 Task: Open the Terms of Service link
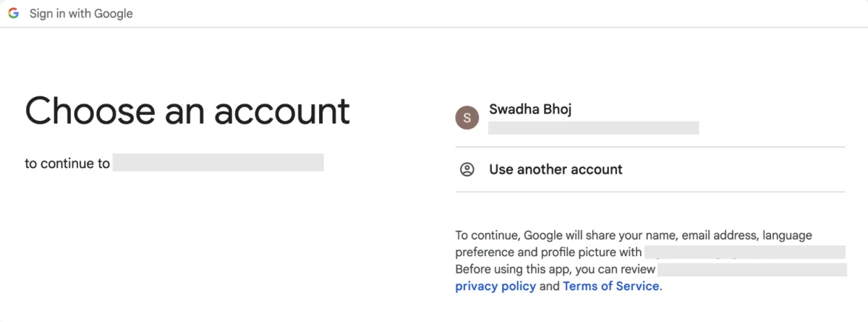[x=610, y=286]
